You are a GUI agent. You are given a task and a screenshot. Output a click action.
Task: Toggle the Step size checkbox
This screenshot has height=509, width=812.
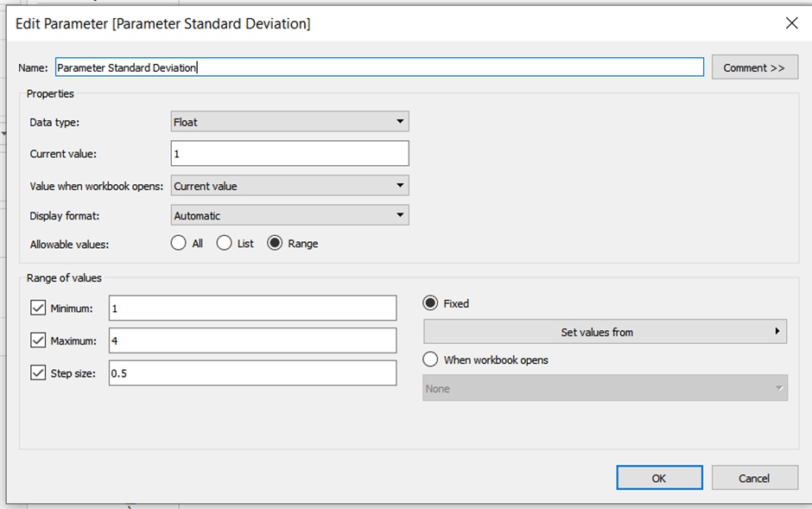tap(38, 372)
